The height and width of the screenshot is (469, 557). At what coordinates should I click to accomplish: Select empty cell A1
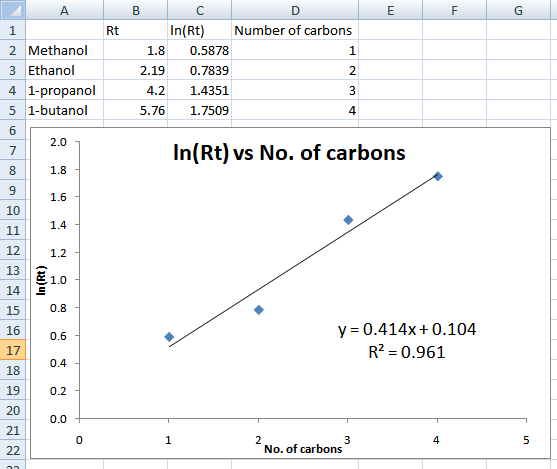(x=64, y=30)
